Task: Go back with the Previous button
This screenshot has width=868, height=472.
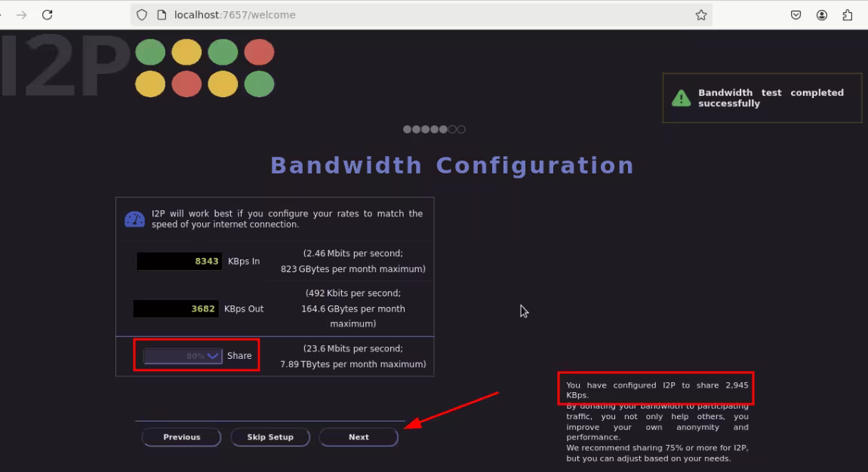Action: (182, 437)
